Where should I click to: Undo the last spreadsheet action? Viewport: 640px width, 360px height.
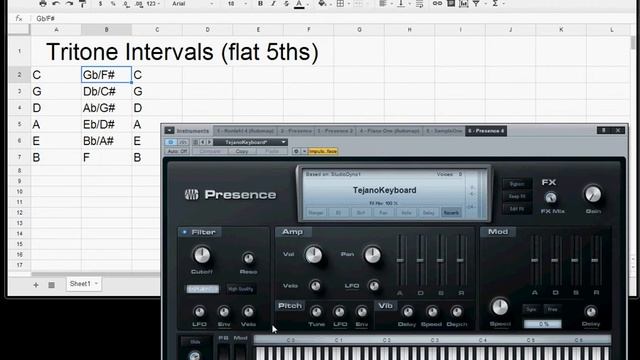(56, 4)
